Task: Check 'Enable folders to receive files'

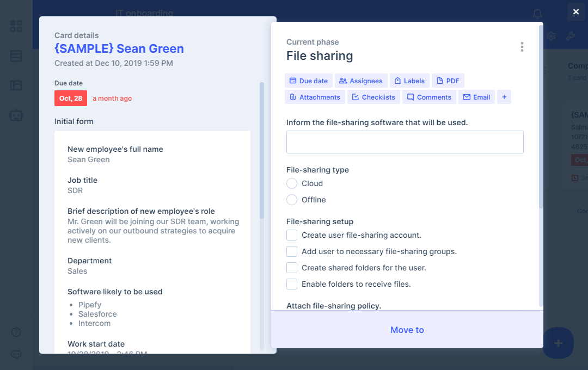Action: click(292, 284)
